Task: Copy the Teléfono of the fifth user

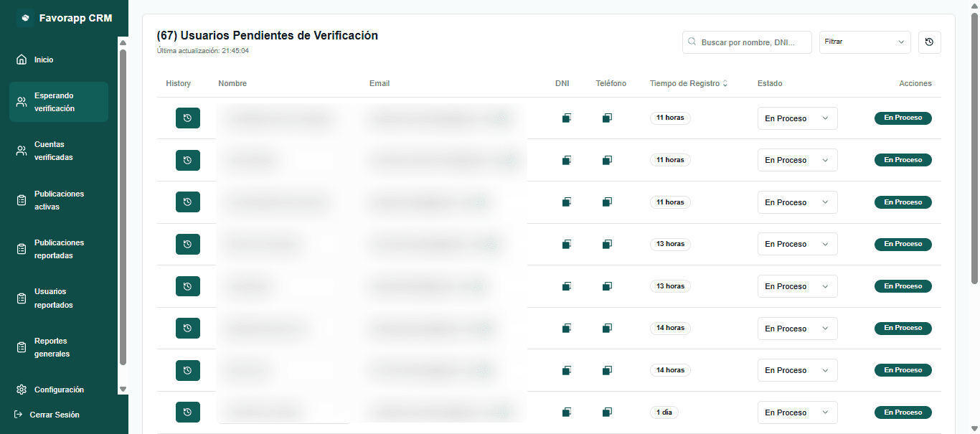Action: click(607, 286)
